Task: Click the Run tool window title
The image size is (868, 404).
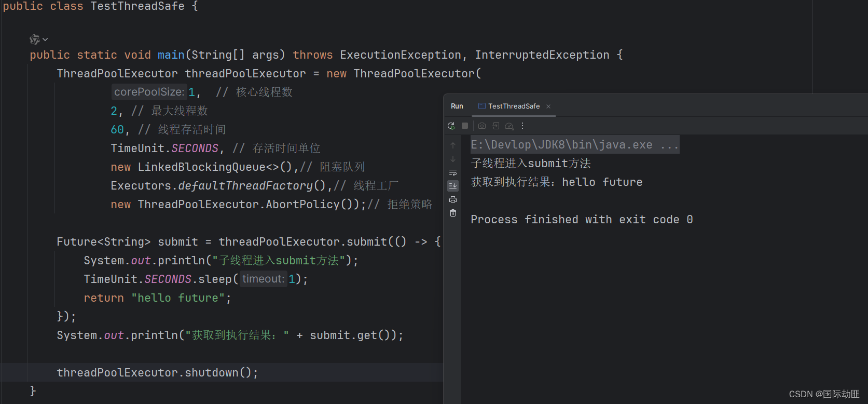Action: (x=457, y=106)
